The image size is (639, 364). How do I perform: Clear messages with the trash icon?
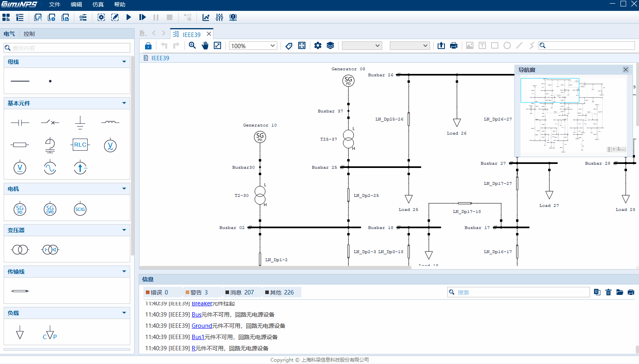point(608,292)
